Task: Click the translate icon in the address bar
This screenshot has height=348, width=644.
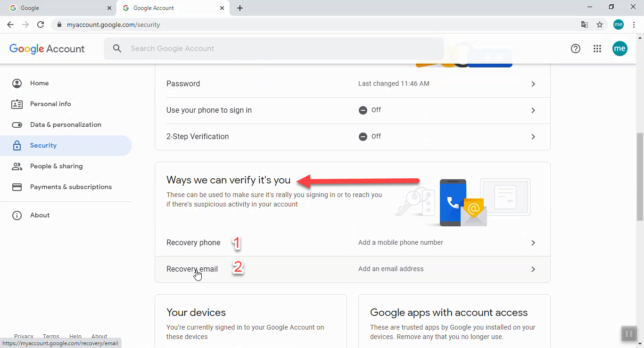Action: click(584, 25)
